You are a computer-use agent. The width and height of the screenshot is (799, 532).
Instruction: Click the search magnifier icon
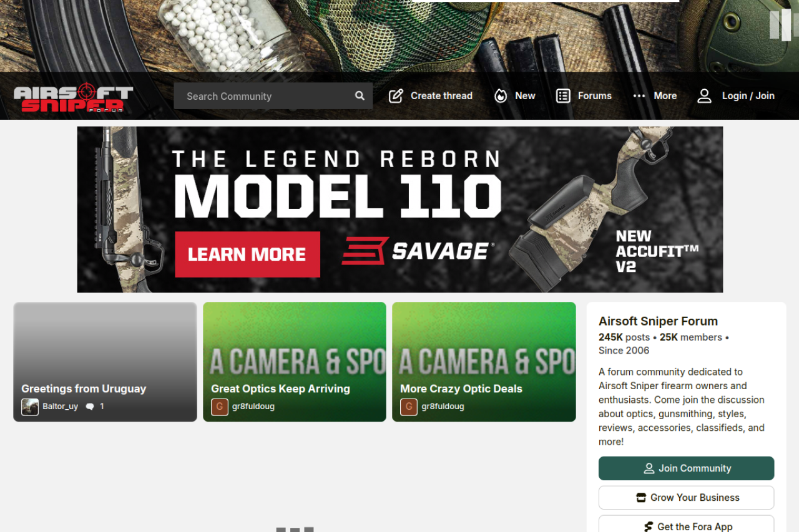click(360, 96)
